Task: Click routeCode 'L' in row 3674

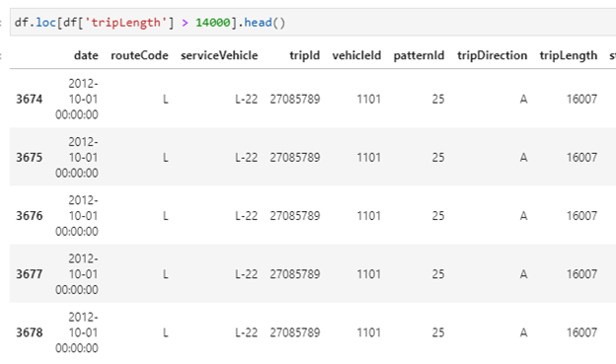Action: (x=166, y=99)
